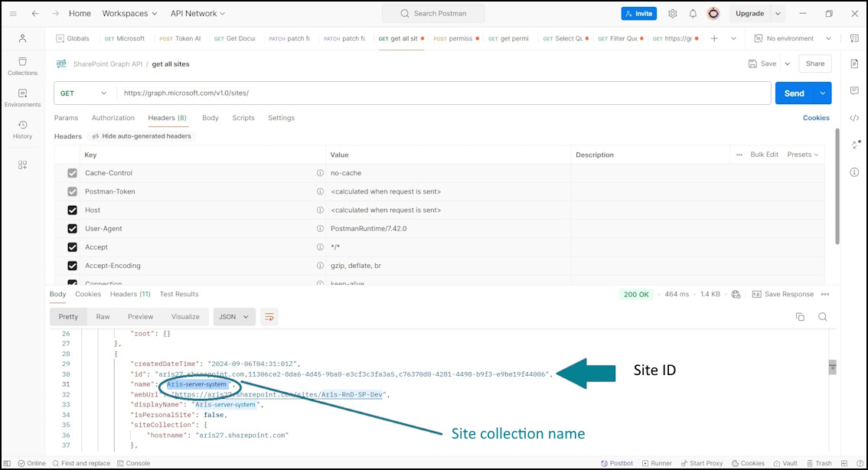Click the Bulk Edit button
Viewport: 868px width, 470px height.
coord(764,155)
